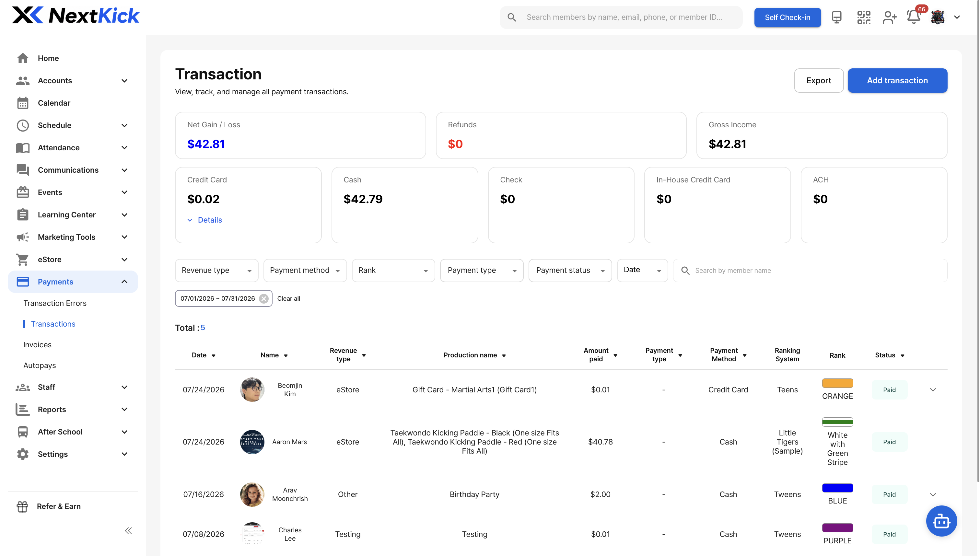The image size is (980, 556).
Task: Expand the profile menu chevron
Action: click(x=957, y=17)
